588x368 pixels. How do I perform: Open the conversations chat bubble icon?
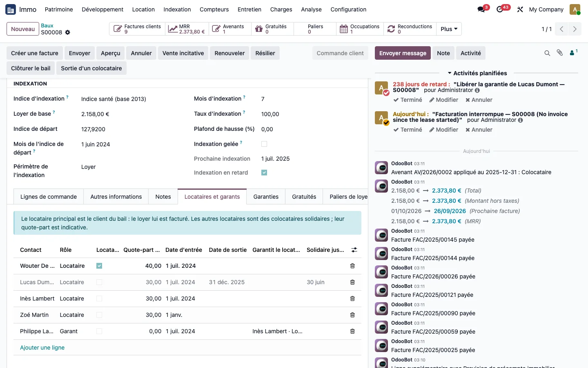pyautogui.click(x=481, y=9)
